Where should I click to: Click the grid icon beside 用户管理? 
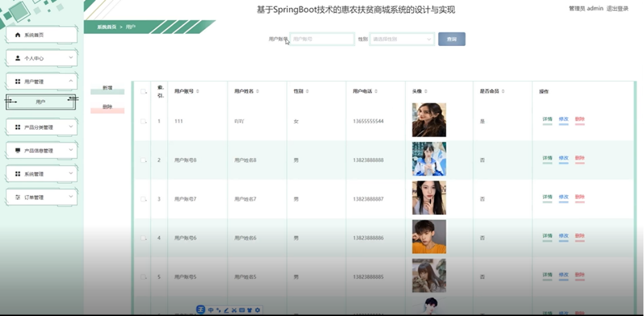[x=17, y=82]
